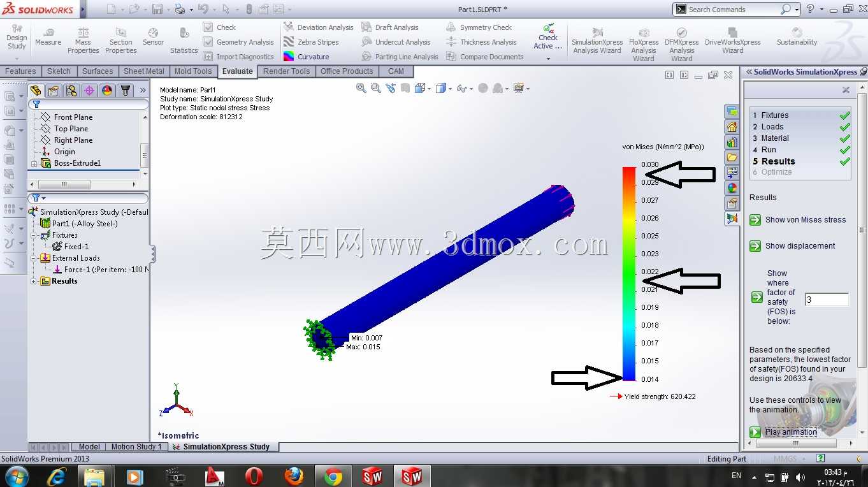Click Import Diagnostics

[238, 57]
